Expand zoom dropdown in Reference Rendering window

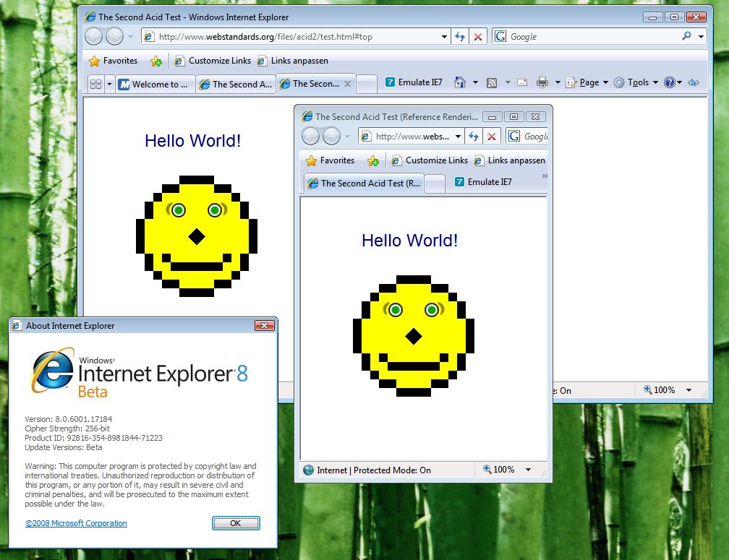coord(528,470)
